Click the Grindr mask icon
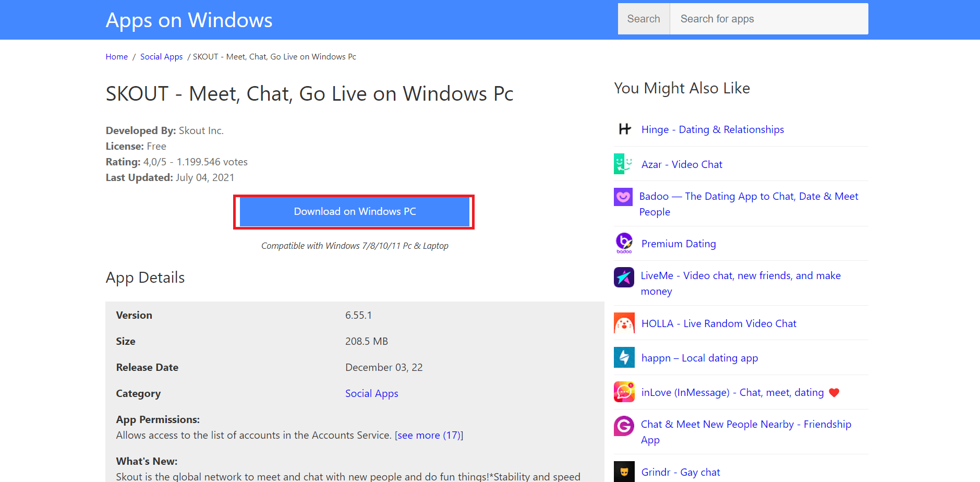The width and height of the screenshot is (980, 482). 624,472
